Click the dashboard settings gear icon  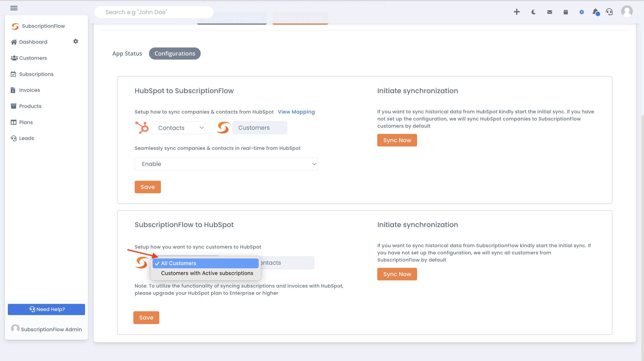(75, 41)
